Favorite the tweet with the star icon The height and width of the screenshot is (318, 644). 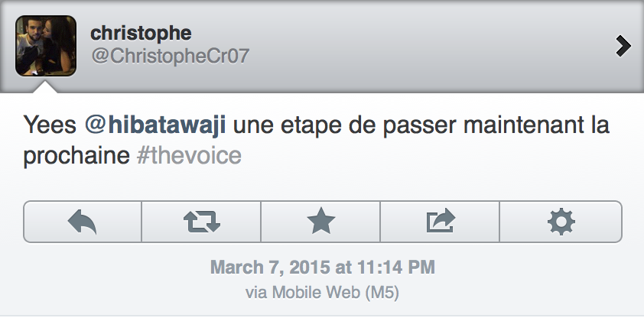click(320, 222)
